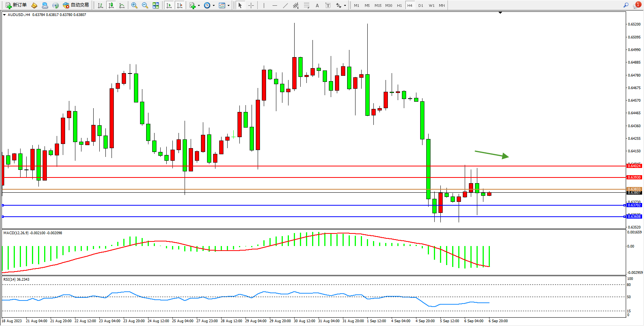The width and height of the screenshot is (644, 326).
Task: Click the search magnifier at top right
Action: (626, 5)
